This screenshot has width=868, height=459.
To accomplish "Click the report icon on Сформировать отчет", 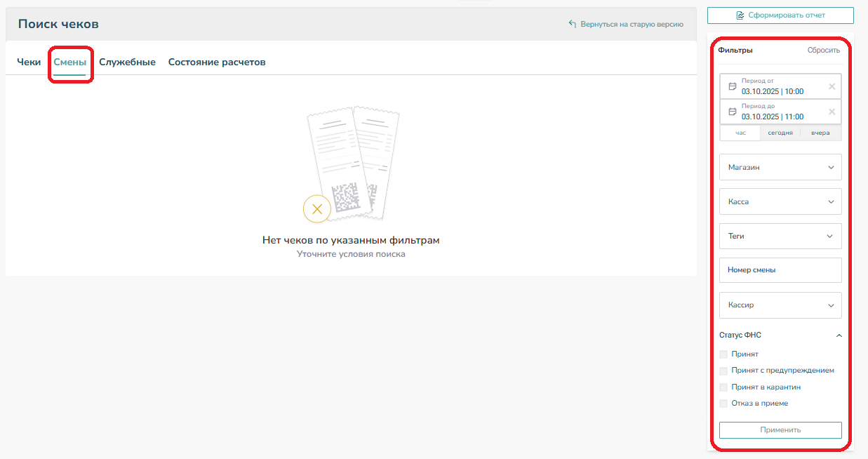I will point(740,15).
